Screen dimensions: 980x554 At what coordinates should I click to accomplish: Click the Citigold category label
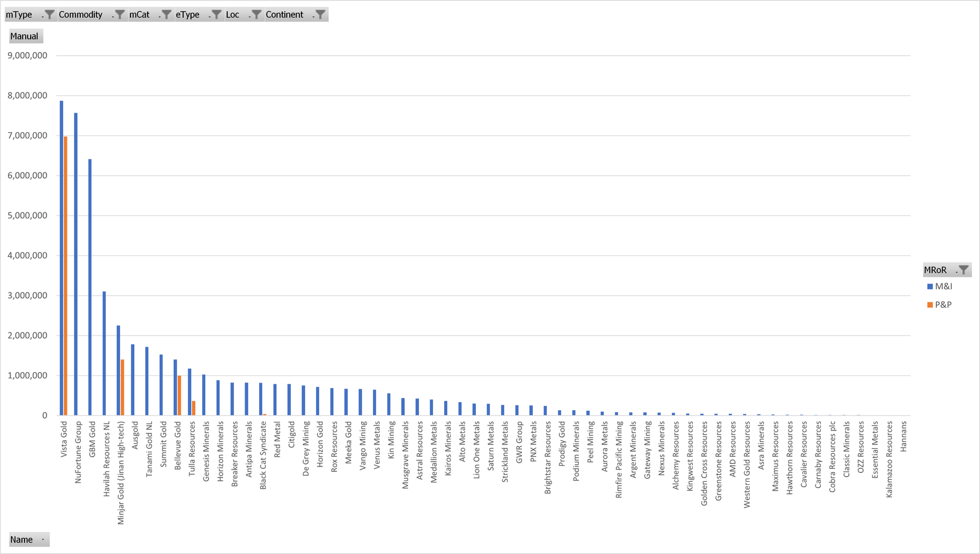(292, 436)
